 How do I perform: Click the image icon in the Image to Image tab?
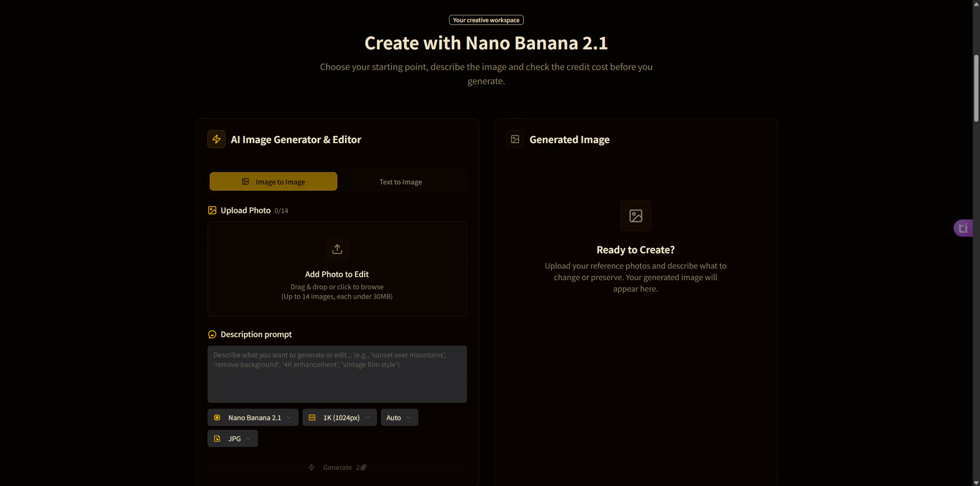coord(245,182)
